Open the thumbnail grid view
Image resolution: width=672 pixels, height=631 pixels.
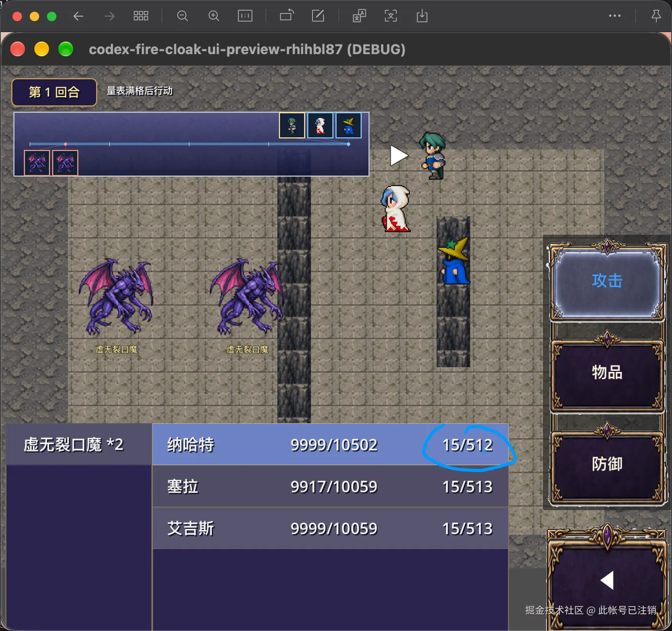pyautogui.click(x=141, y=16)
